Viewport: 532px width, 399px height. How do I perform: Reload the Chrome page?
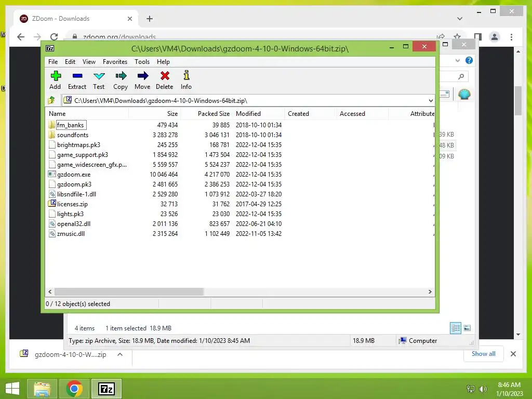[54, 37]
